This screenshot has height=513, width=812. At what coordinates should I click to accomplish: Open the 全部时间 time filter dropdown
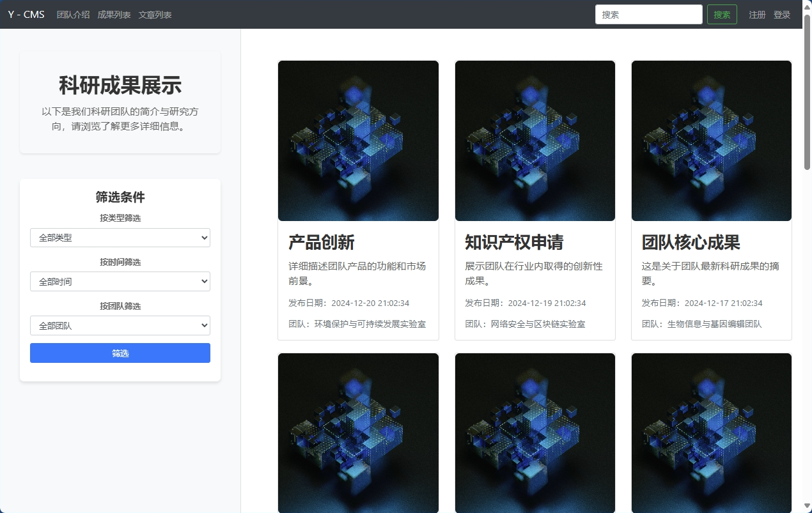(x=120, y=281)
